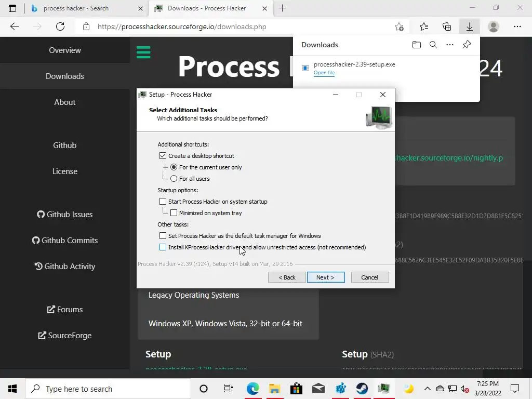Select Process Hacker setup icon on taskbar

point(384,389)
